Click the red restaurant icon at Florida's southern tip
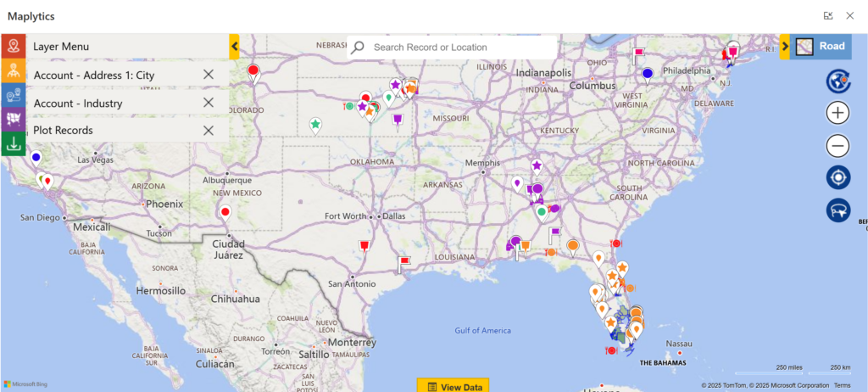 tap(611, 350)
